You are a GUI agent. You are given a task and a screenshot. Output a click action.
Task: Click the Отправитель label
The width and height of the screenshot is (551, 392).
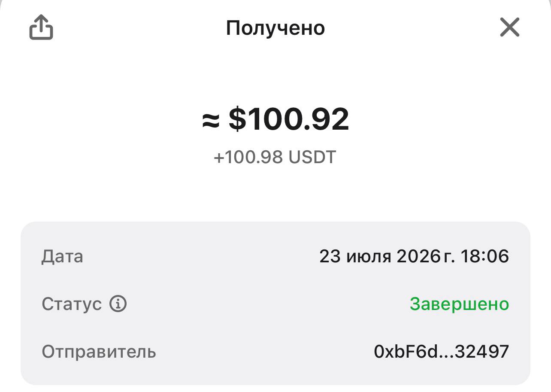[x=99, y=352]
